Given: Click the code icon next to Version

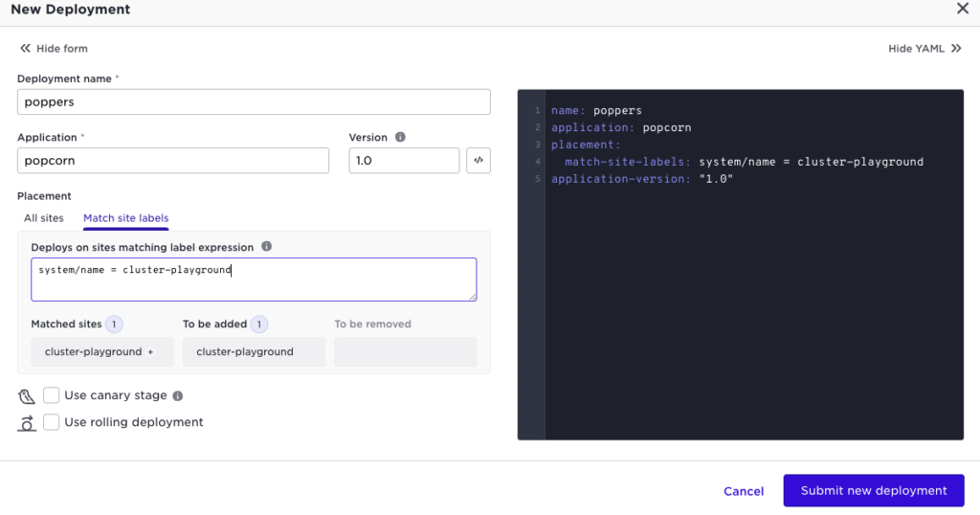Looking at the screenshot, I should 479,161.
